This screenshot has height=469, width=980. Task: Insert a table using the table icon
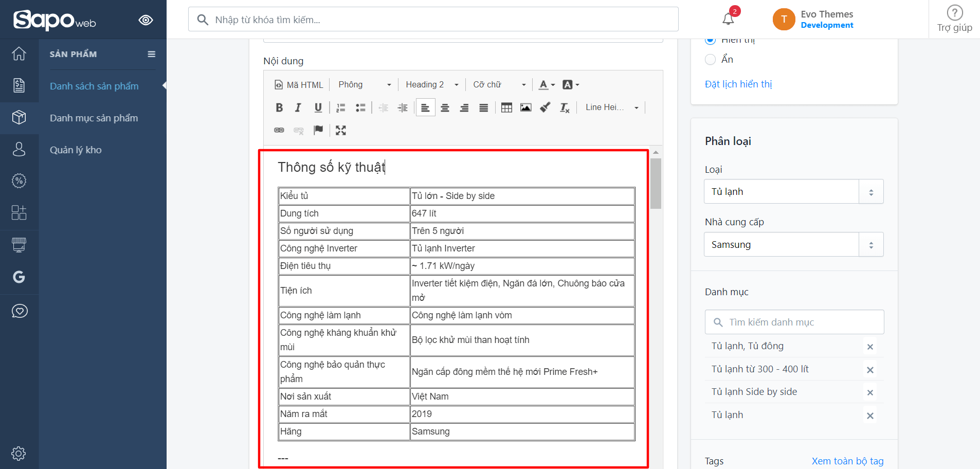pos(506,107)
